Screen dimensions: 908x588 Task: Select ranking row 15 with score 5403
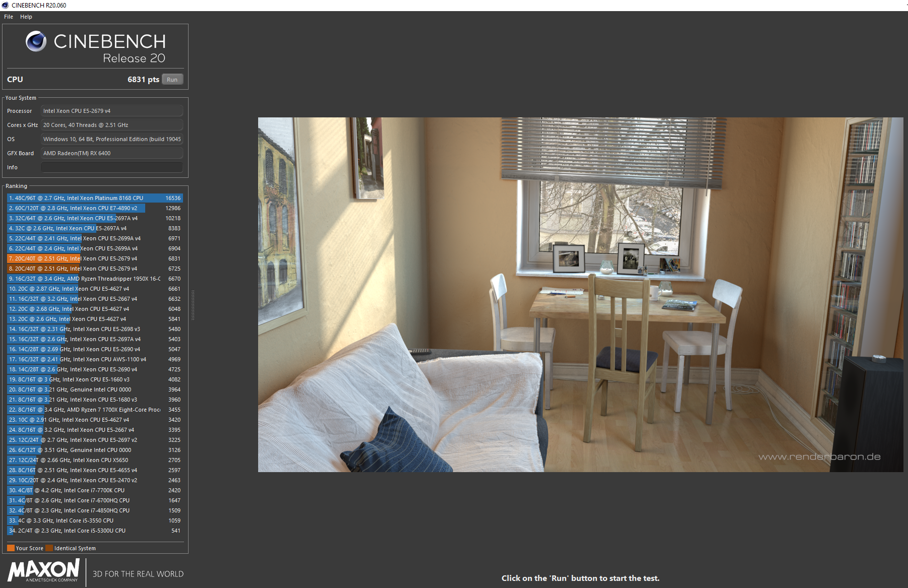pos(95,339)
